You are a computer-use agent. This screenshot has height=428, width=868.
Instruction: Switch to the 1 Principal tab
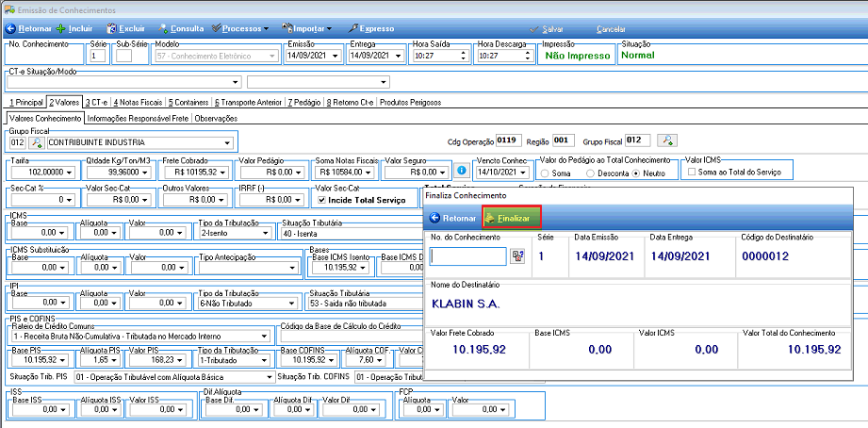[x=26, y=103]
